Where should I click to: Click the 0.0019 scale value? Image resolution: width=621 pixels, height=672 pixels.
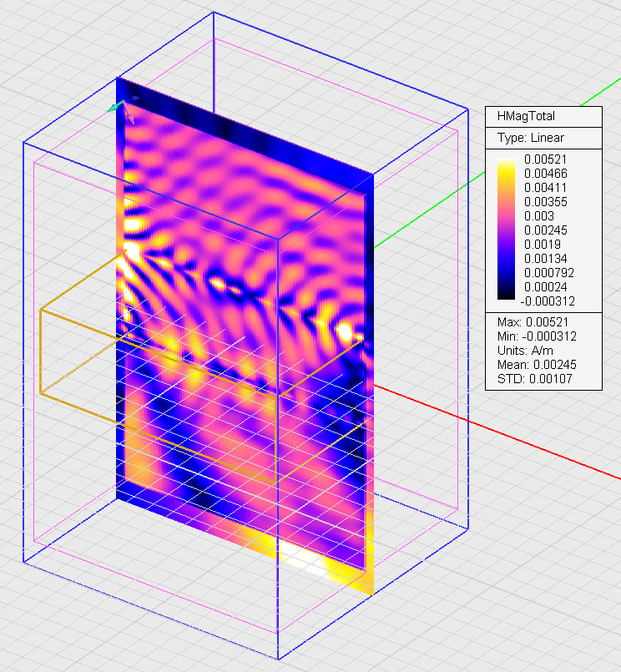pos(543,245)
